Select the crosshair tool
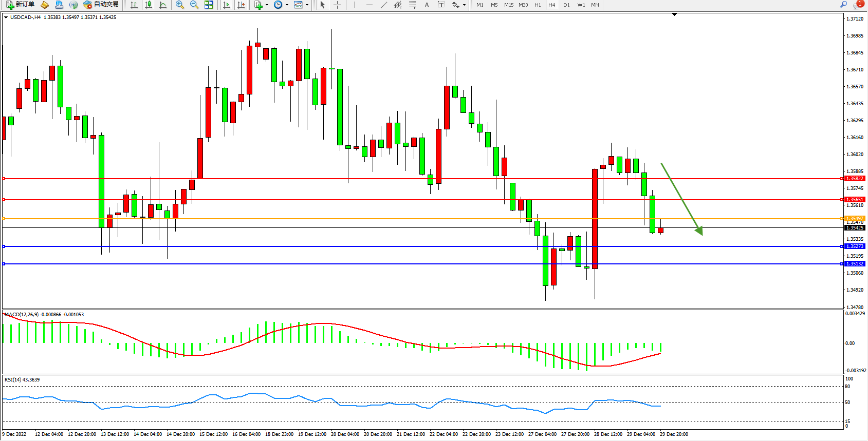 point(337,5)
